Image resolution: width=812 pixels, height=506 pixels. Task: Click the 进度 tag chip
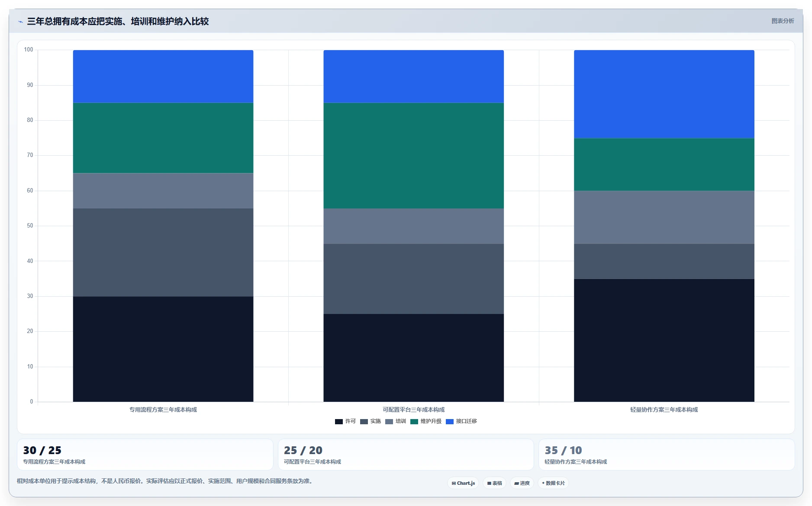pyautogui.click(x=522, y=483)
